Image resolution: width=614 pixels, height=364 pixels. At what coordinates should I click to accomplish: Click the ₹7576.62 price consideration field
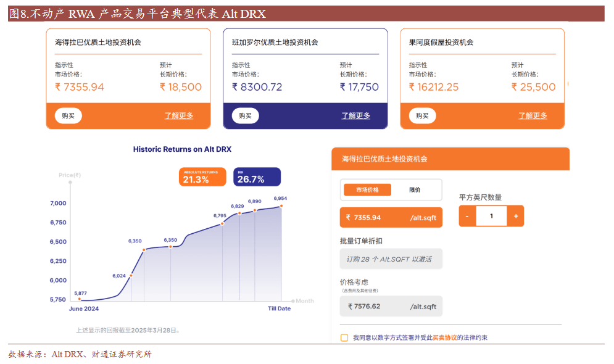(391, 306)
